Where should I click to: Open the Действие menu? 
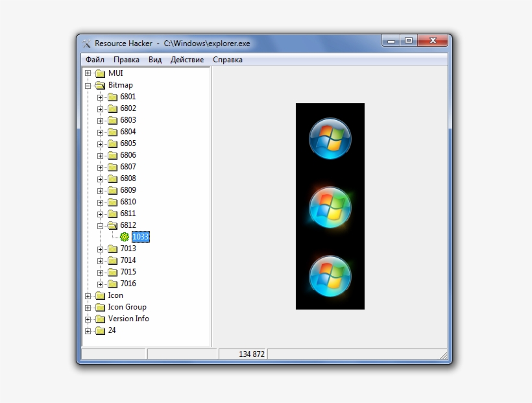pyautogui.click(x=187, y=60)
